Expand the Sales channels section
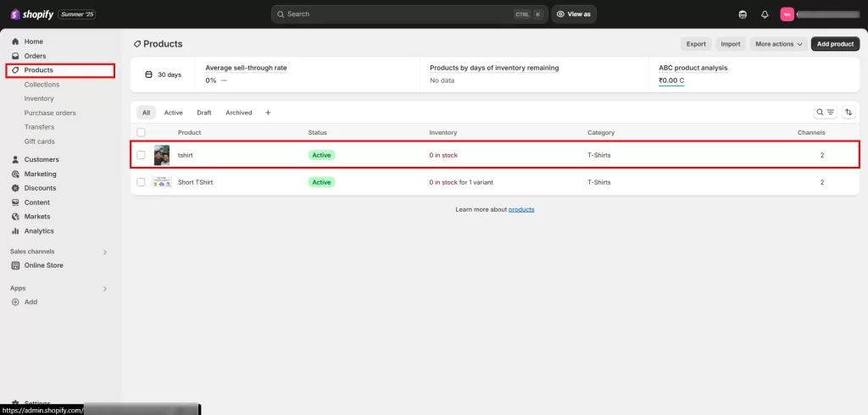The width and height of the screenshot is (868, 415). (105, 252)
